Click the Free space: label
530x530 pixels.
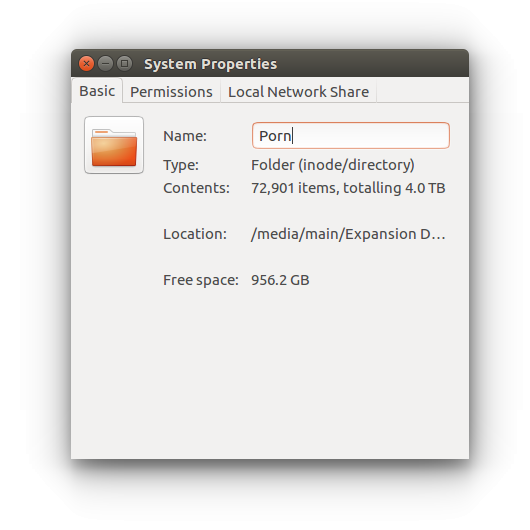coord(201,280)
